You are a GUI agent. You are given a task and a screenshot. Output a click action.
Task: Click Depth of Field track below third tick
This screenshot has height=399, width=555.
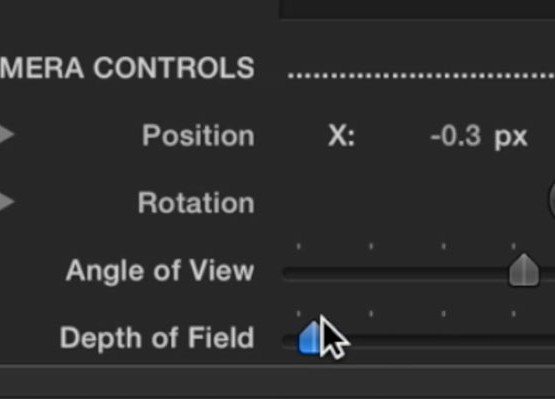(444, 341)
